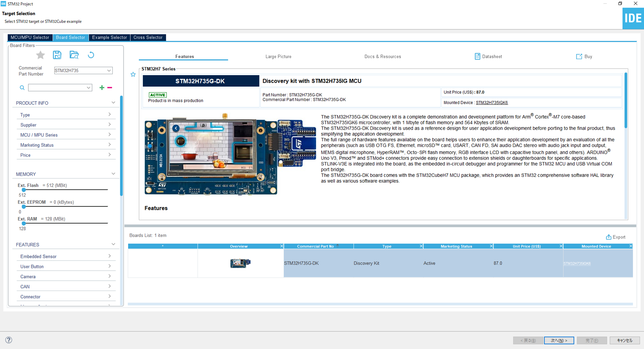Export the boards list
644x349 pixels.
click(x=616, y=237)
